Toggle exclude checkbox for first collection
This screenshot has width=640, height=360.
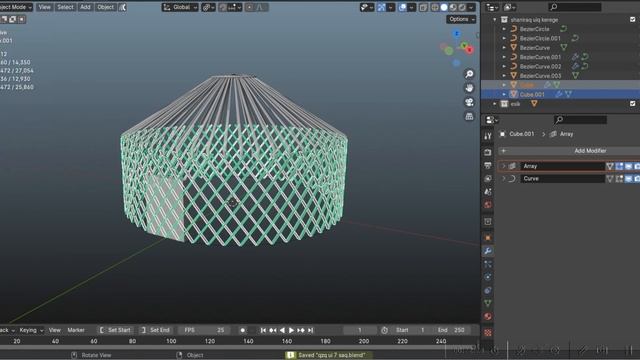tap(633, 20)
